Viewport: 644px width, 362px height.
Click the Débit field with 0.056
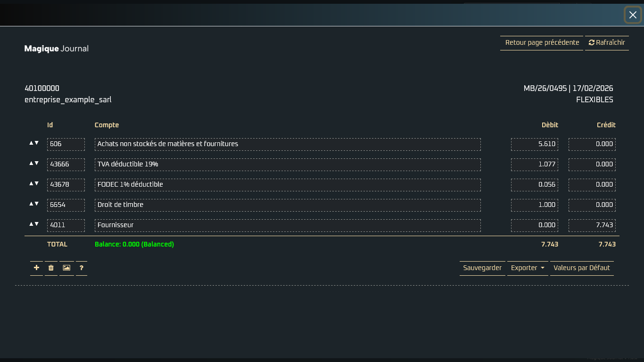[535, 185]
